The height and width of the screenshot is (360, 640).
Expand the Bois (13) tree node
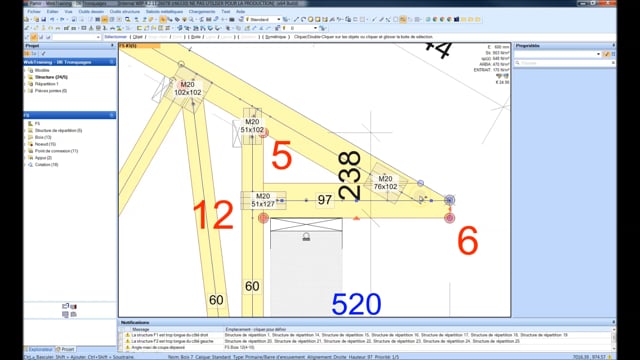pyautogui.click(x=25, y=137)
